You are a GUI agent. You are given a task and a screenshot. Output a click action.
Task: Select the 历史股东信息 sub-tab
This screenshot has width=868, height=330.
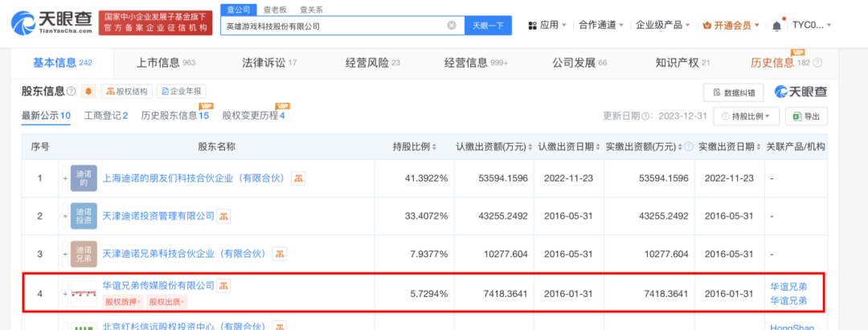(175, 116)
